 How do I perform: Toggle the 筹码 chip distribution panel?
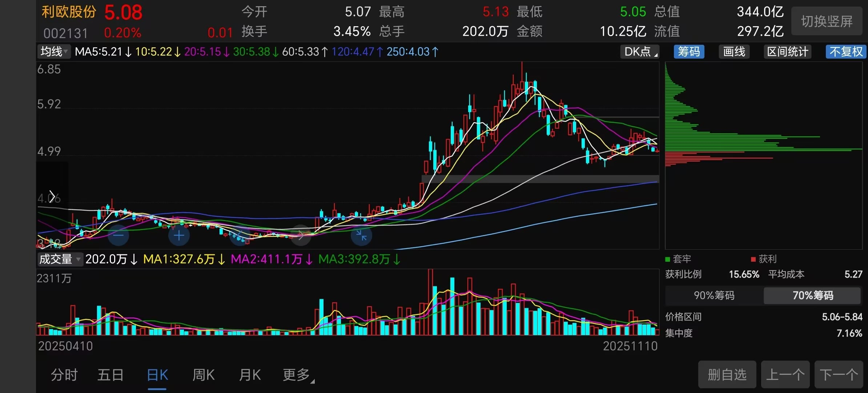click(x=689, y=52)
